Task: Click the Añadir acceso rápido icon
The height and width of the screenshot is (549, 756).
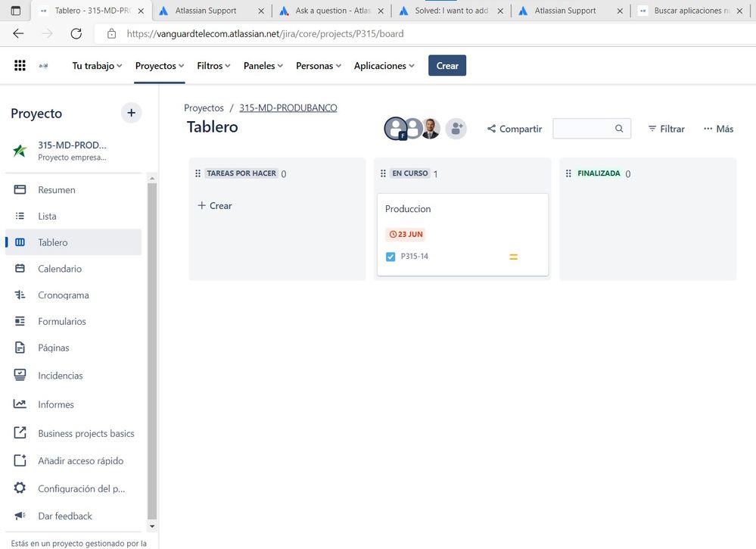Action: 20,460
